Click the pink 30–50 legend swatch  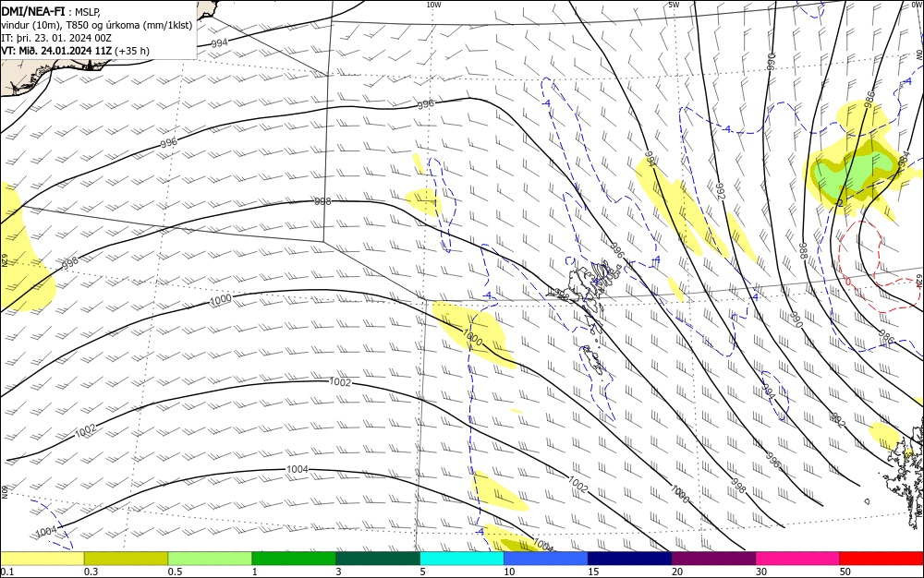tap(797, 559)
